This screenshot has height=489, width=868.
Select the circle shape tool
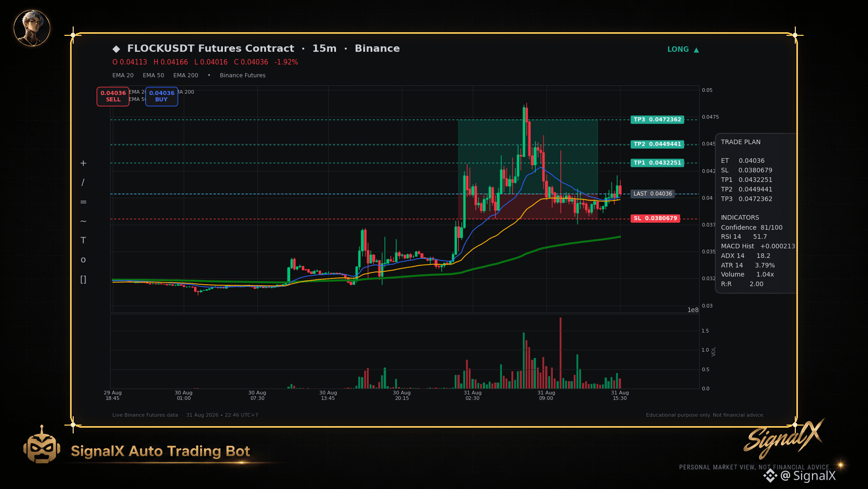(x=83, y=260)
